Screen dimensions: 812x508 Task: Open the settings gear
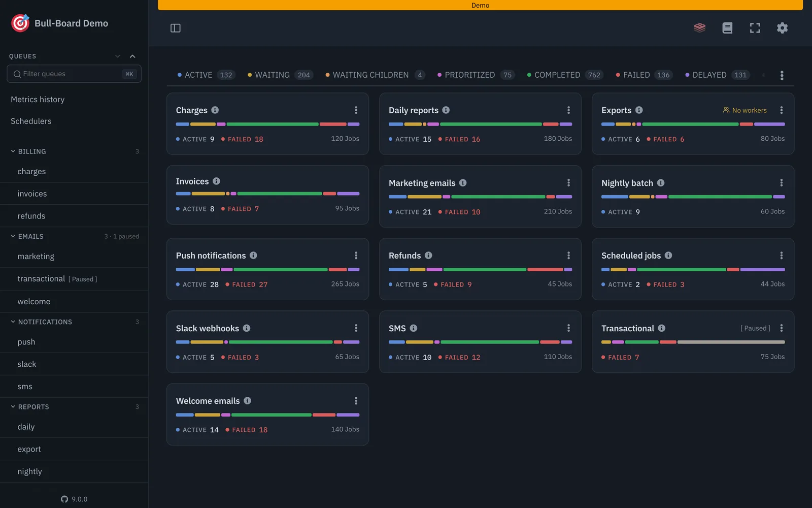pos(783,28)
